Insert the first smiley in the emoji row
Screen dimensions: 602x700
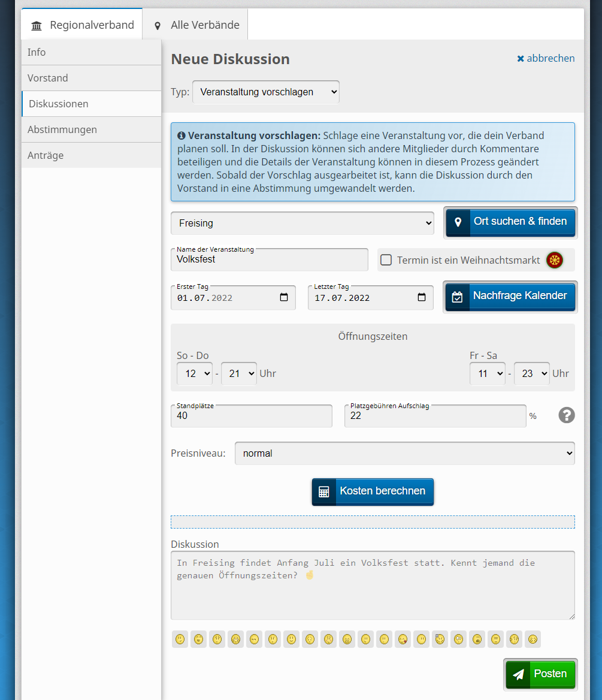(x=180, y=639)
